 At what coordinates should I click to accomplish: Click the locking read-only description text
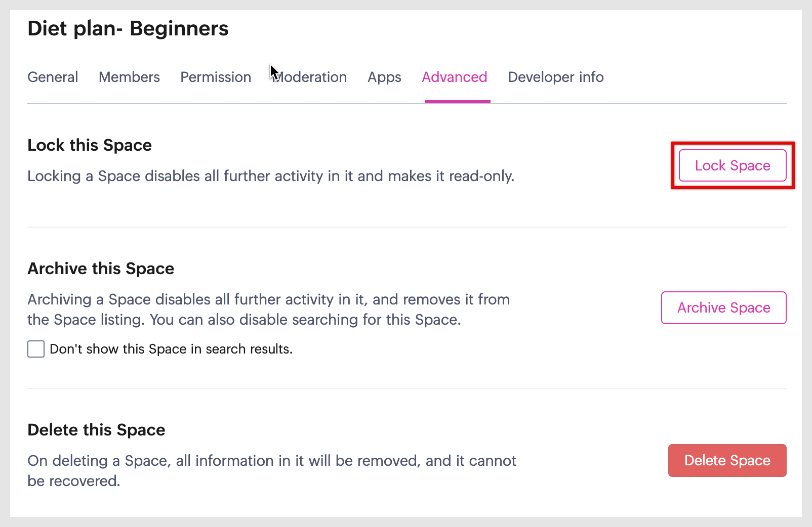click(270, 176)
